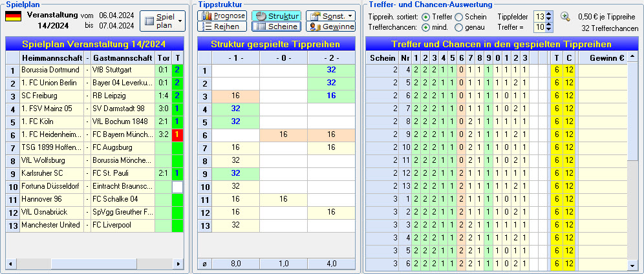The height and width of the screenshot is (274, 644).
Task: Select Hannover 96
Action: 51,199
